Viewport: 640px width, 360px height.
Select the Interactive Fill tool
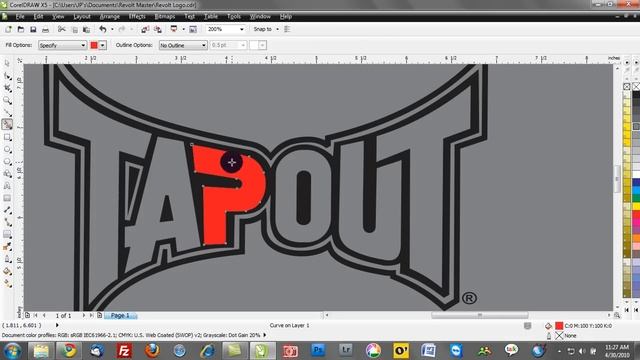[x=7, y=283]
